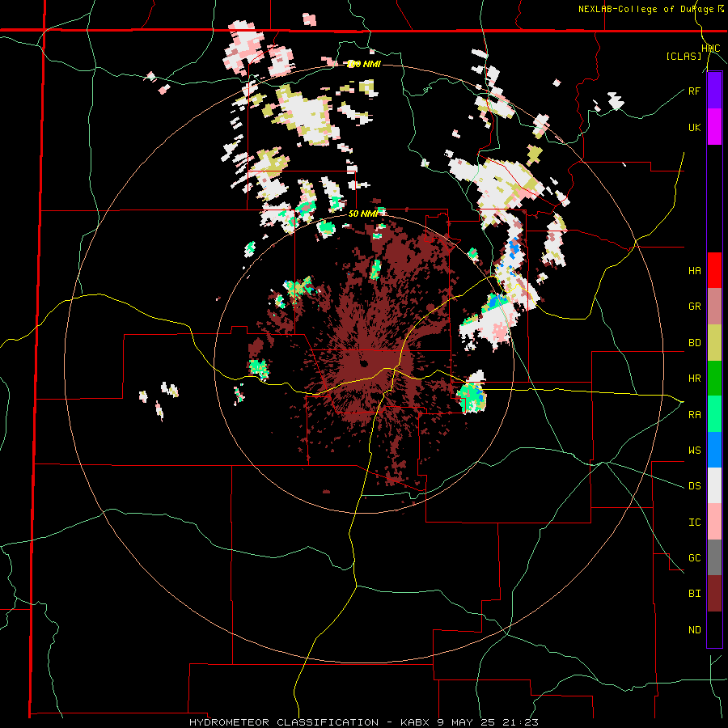
Task: Click the NEXLAB-College of DuPage header text
Action: pyautogui.click(x=645, y=9)
